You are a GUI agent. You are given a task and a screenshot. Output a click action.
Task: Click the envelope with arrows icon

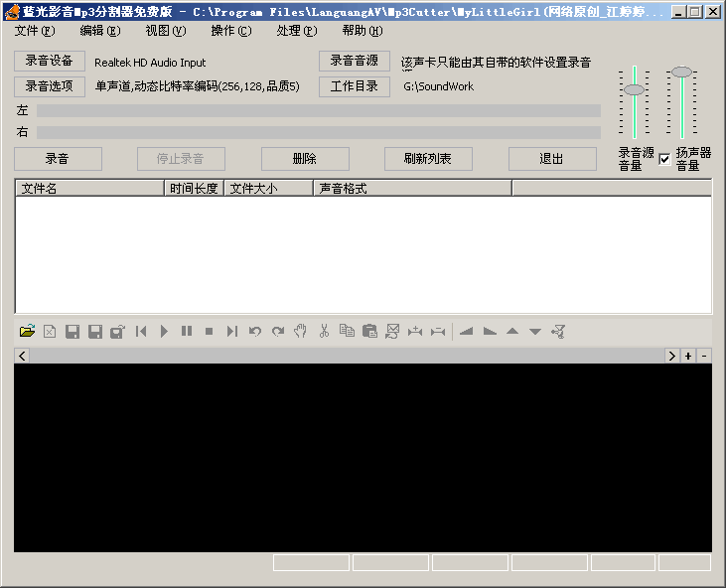[x=392, y=331]
